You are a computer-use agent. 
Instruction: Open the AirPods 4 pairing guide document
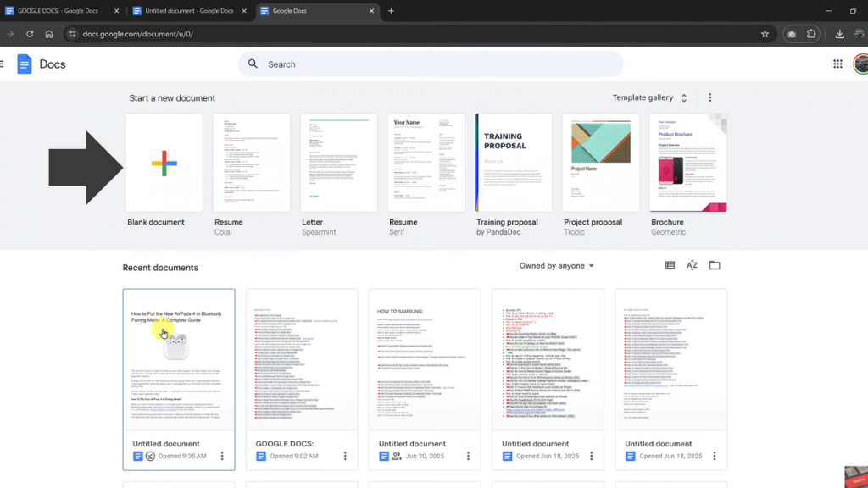(x=179, y=359)
